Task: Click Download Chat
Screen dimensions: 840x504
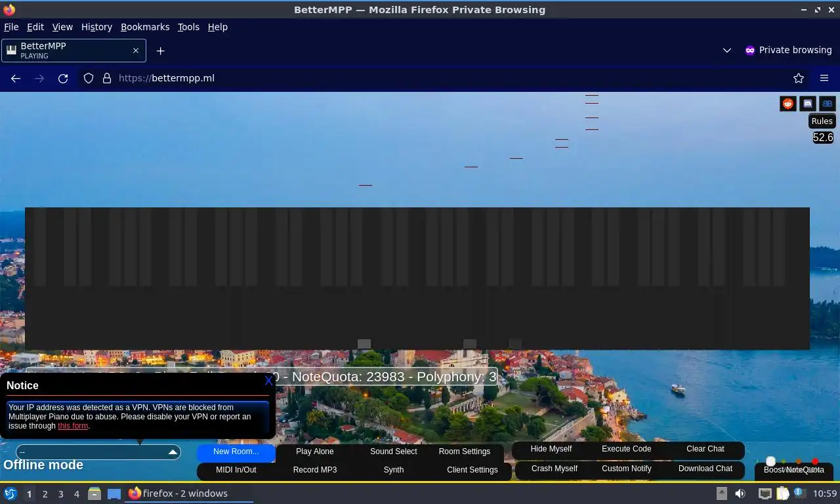Action: [x=705, y=469]
